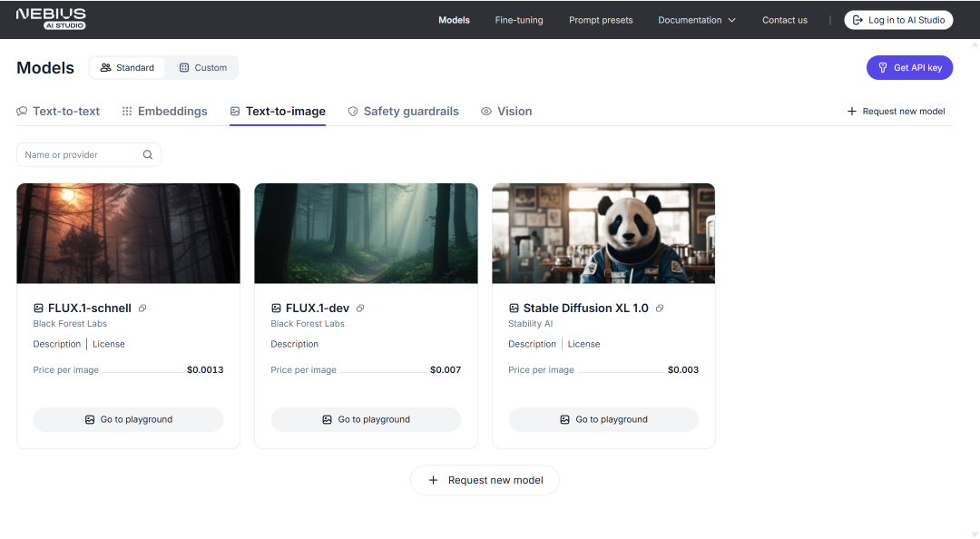The height and width of the screenshot is (539, 980).
Task: Open Description link of Stable Diffusion XL 1.0
Action: point(532,344)
